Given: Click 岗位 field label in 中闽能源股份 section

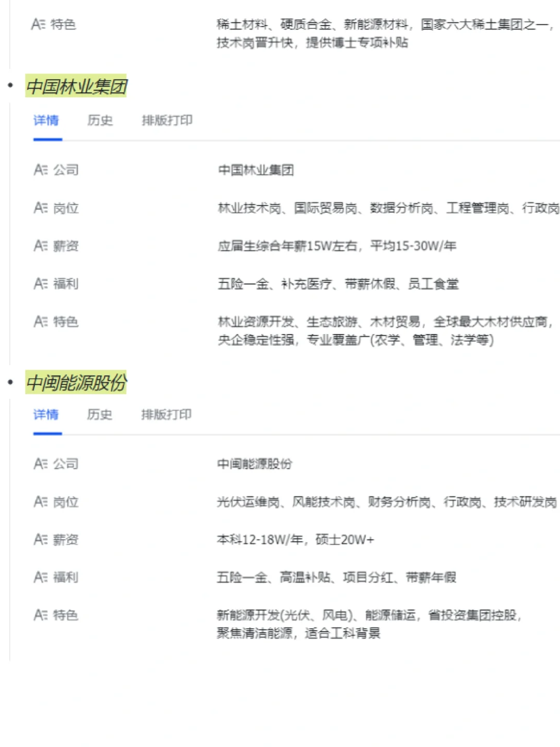Looking at the screenshot, I should click(x=66, y=502).
